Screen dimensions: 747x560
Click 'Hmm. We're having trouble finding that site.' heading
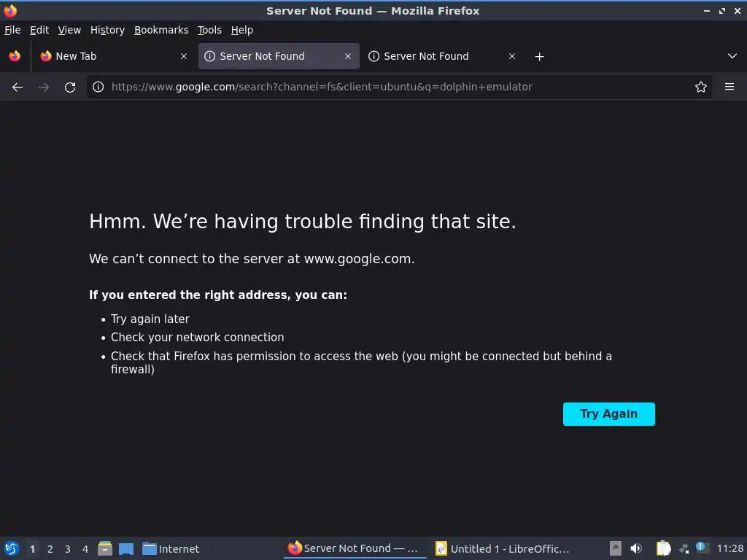click(303, 222)
